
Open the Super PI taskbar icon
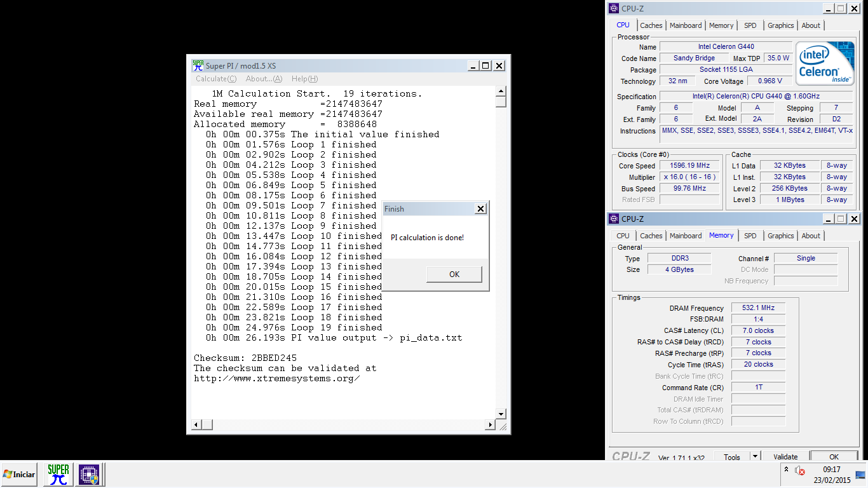pos(58,475)
